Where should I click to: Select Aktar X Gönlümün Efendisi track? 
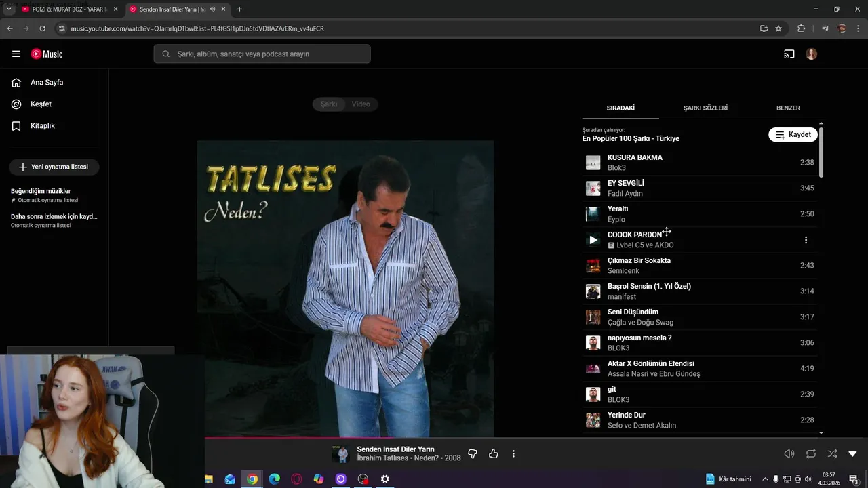(700, 369)
